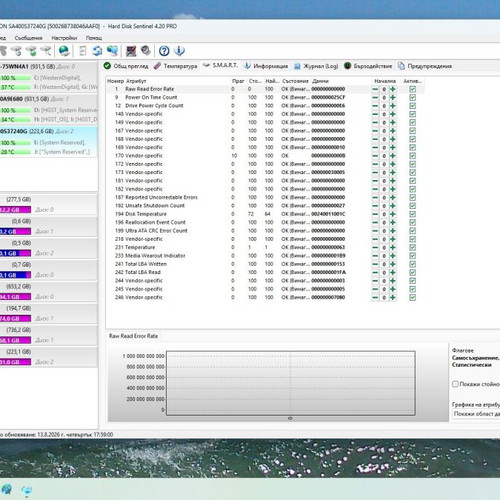Switch to the Общ преглед tab

tap(126, 66)
